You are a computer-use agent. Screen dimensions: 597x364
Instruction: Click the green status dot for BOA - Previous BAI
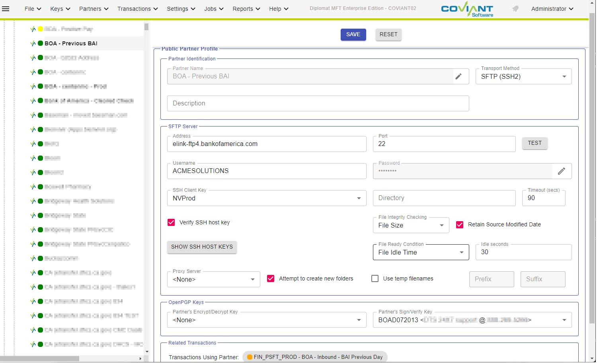[40, 43]
